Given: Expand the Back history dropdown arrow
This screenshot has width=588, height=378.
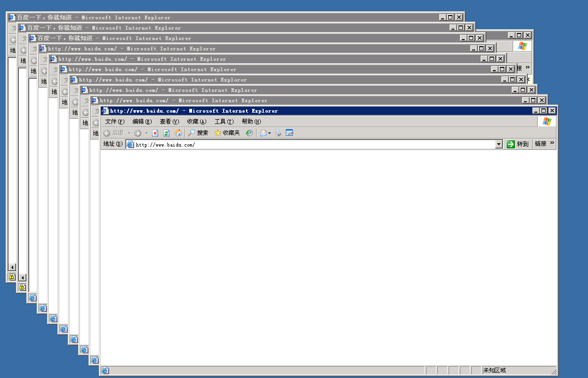Looking at the screenshot, I should click(129, 133).
